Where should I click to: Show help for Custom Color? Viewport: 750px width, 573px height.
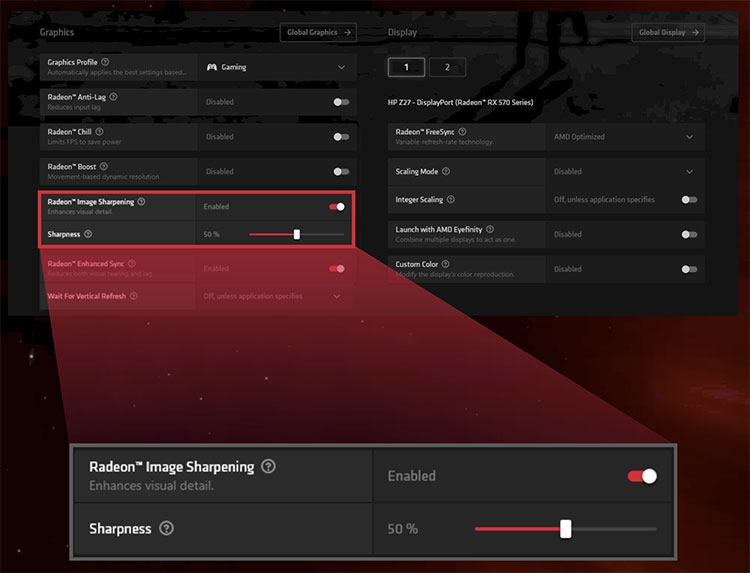(445, 264)
